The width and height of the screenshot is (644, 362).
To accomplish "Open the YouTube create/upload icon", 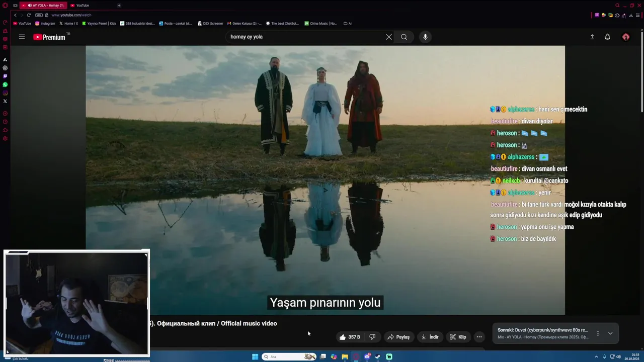I will point(592,37).
